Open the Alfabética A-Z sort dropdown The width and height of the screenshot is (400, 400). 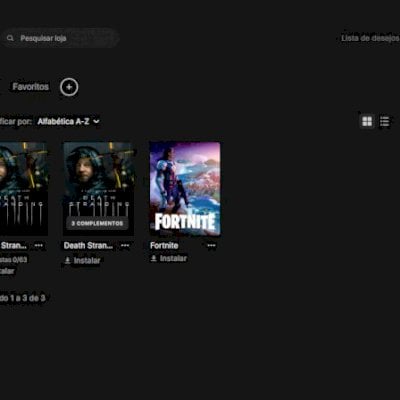pos(69,121)
